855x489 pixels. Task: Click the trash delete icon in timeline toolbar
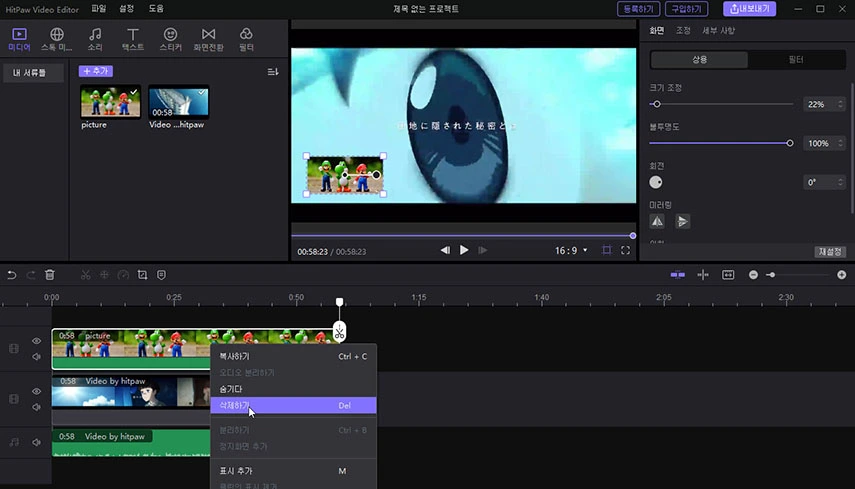50,275
